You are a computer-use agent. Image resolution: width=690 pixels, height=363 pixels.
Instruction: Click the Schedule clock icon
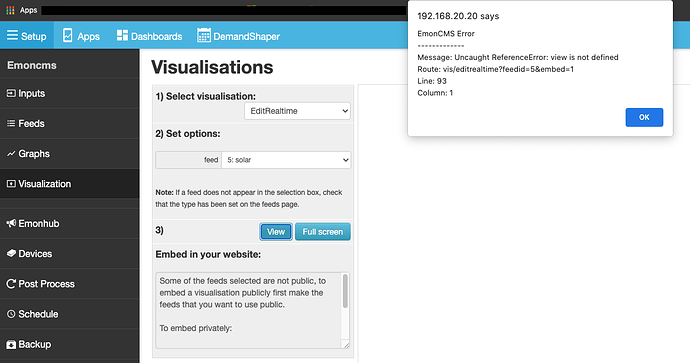coord(11,314)
